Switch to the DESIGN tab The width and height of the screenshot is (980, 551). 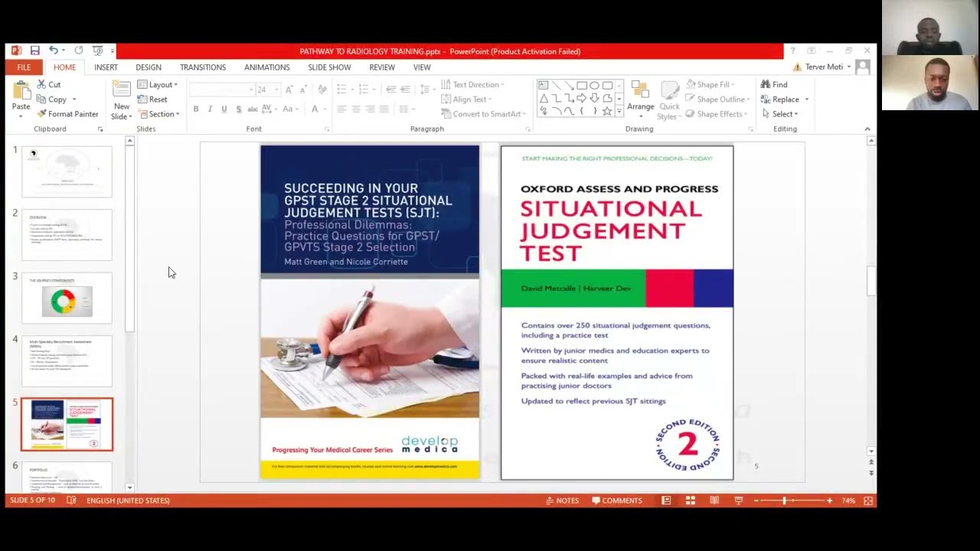[149, 67]
